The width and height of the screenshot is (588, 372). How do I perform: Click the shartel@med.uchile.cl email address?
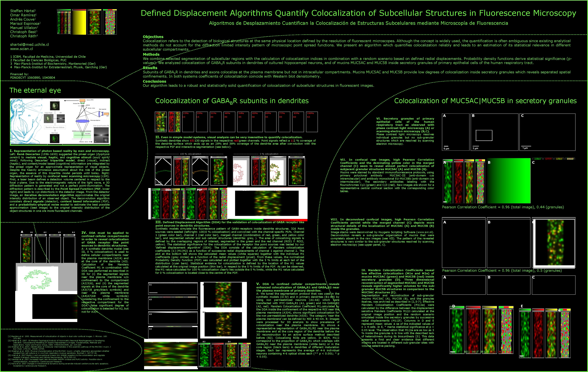[29, 44]
